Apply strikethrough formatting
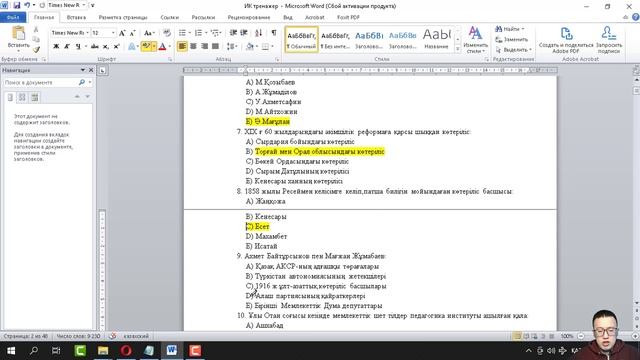 point(95,47)
